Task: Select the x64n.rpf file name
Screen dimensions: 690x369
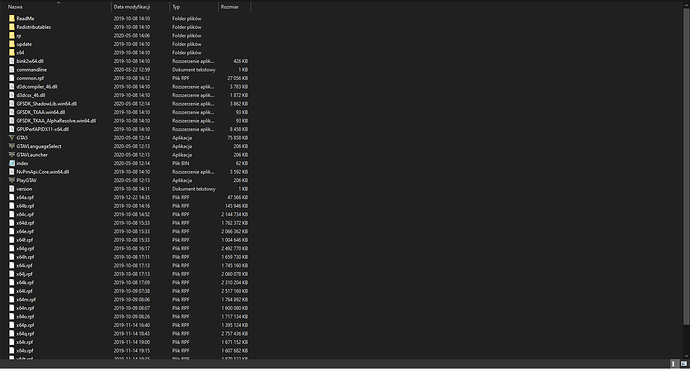Action: point(25,308)
